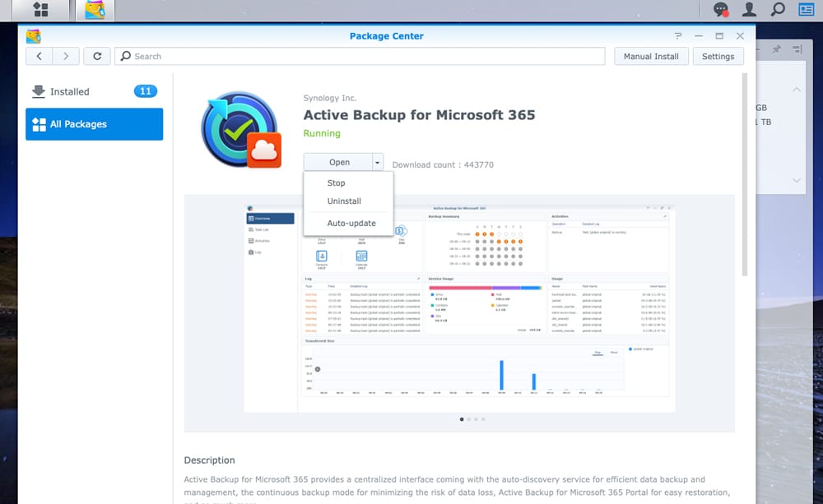Collapse the background widget with the up chevron

(796, 90)
